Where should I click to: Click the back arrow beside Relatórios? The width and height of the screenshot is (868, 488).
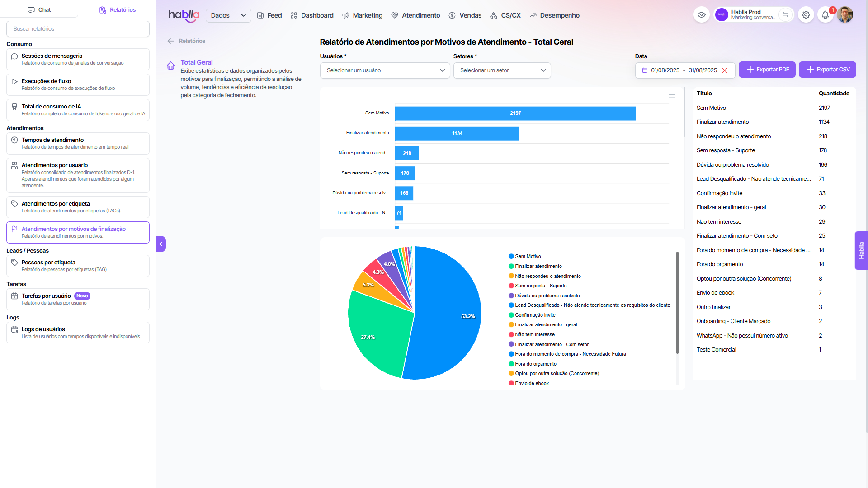pyautogui.click(x=170, y=41)
